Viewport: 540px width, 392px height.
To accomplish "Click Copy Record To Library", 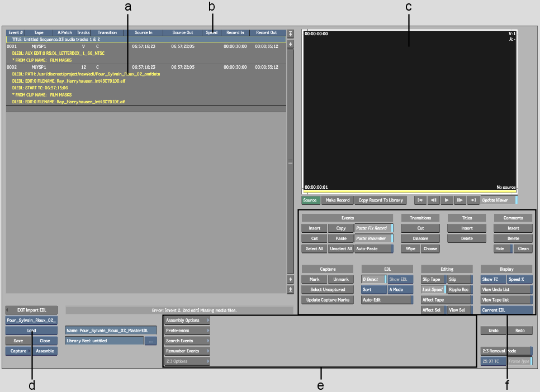I will tap(381, 200).
